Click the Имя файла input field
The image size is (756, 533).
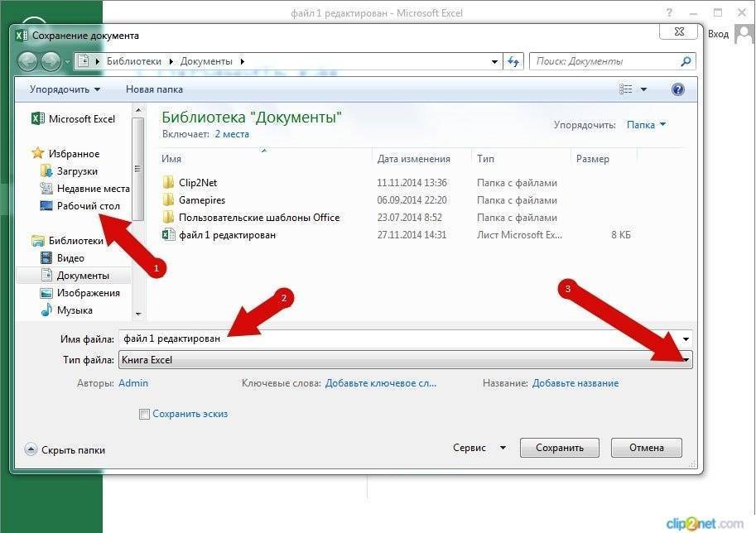[x=397, y=339]
